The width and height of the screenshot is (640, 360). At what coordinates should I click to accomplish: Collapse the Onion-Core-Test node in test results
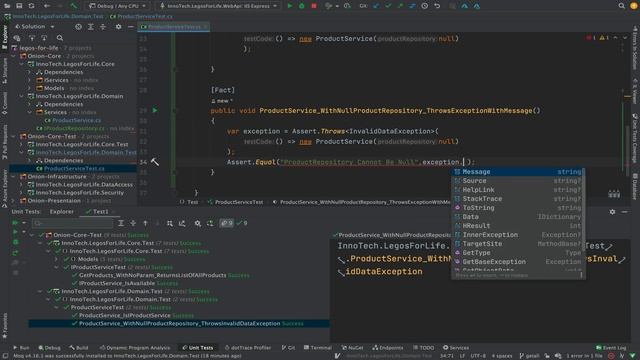tap(32, 235)
